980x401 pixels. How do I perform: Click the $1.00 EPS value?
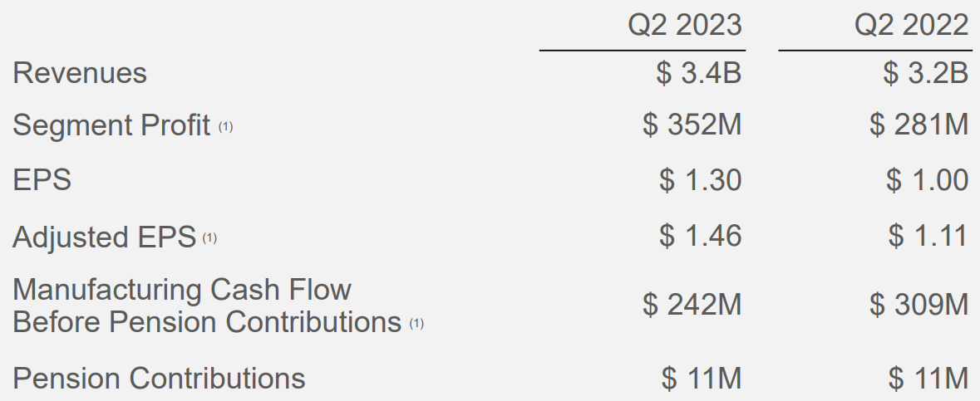coord(927,180)
